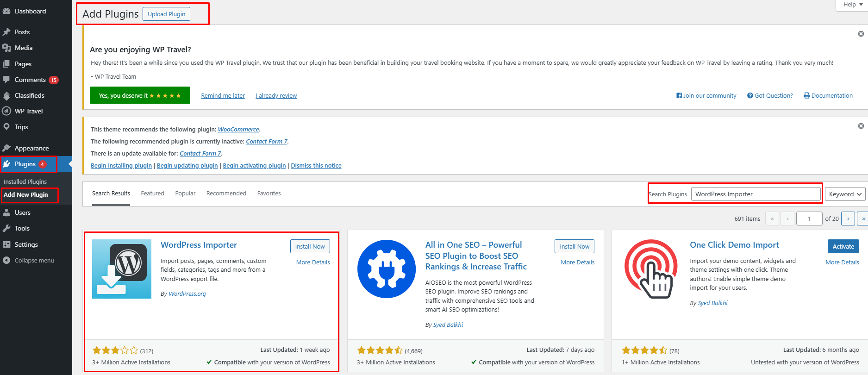Dismiss the WP Travel review notice
The width and height of the screenshot is (868, 375).
pyautogui.click(x=861, y=34)
